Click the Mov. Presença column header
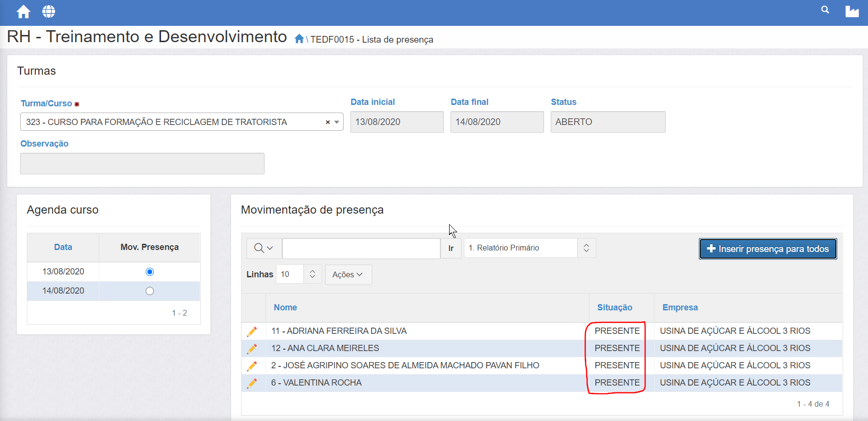868x421 pixels. coord(150,247)
